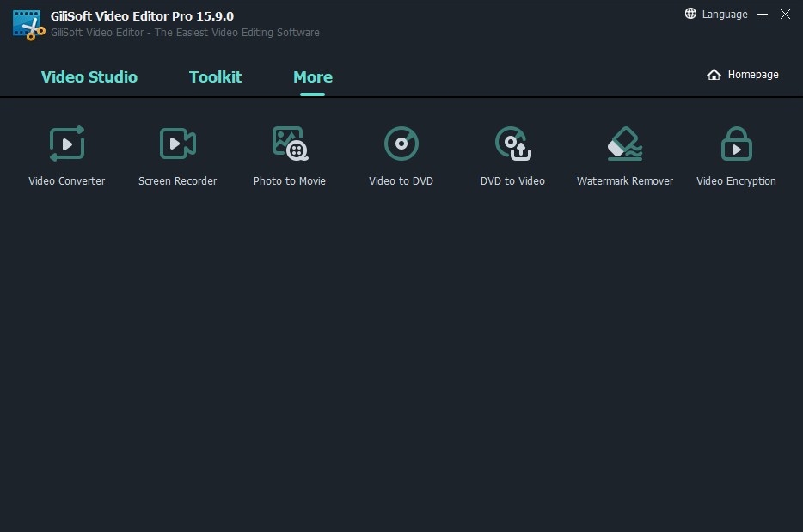Click the GiliSoft scissors app logo

click(28, 25)
